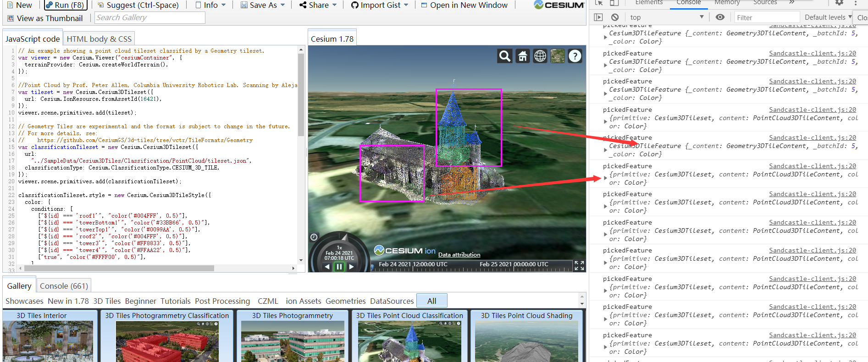The height and width of the screenshot is (362, 868).
Task: Switch to HTML body & CSS tab
Action: [x=99, y=39]
